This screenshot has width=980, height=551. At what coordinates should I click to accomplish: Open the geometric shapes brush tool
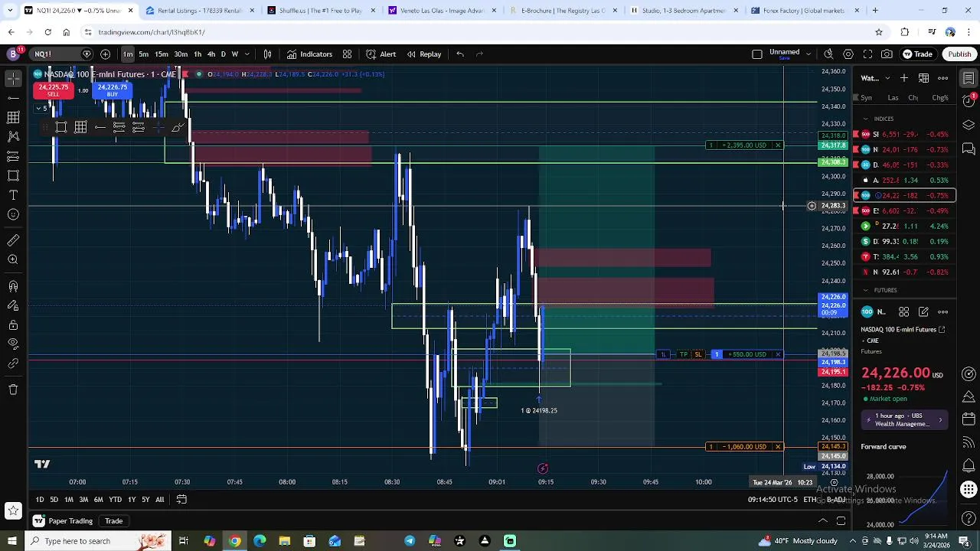pos(13,175)
